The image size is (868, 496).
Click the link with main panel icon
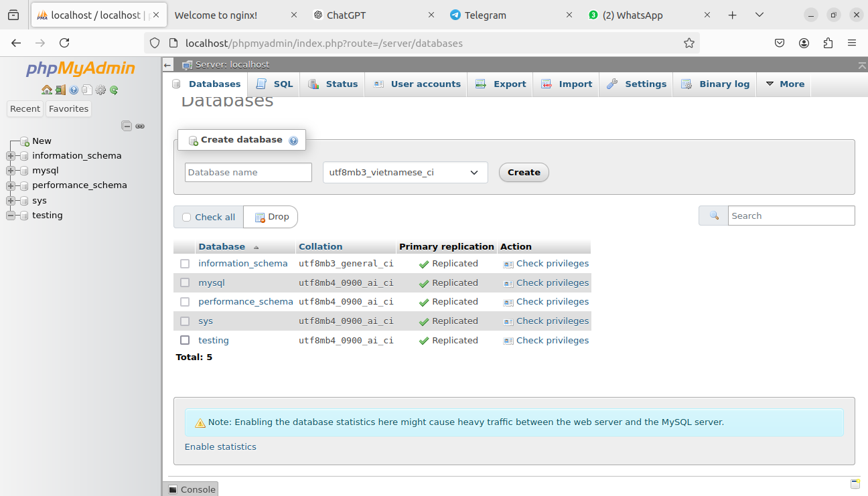click(x=140, y=126)
